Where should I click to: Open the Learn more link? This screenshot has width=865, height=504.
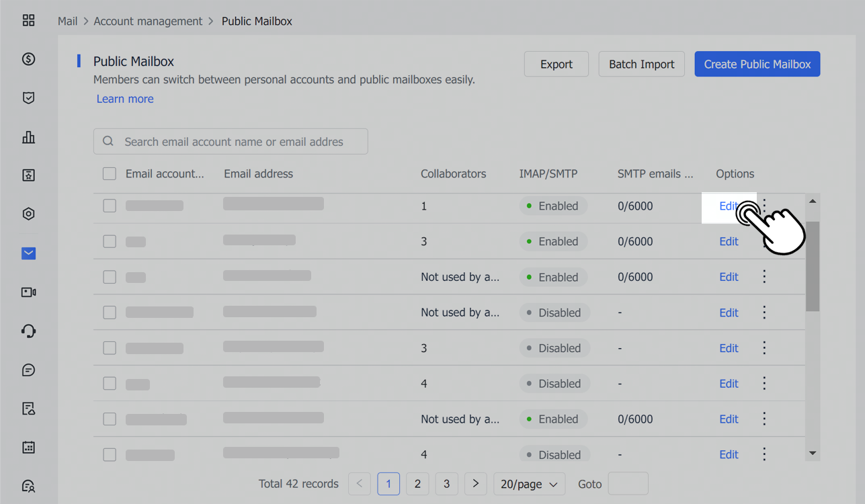click(125, 99)
